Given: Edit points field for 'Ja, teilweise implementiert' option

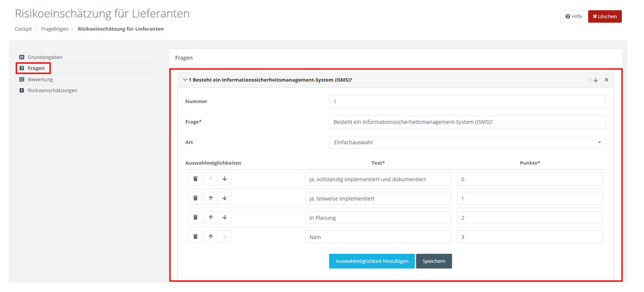Looking at the screenshot, I should [x=530, y=198].
